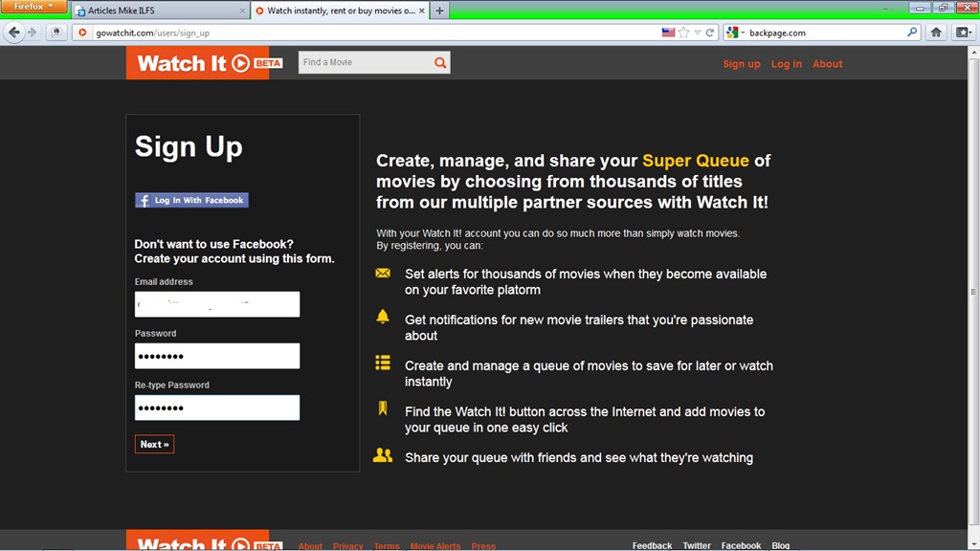Click the footer Watch It logo
This screenshot has height=551, width=980.
tap(205, 541)
